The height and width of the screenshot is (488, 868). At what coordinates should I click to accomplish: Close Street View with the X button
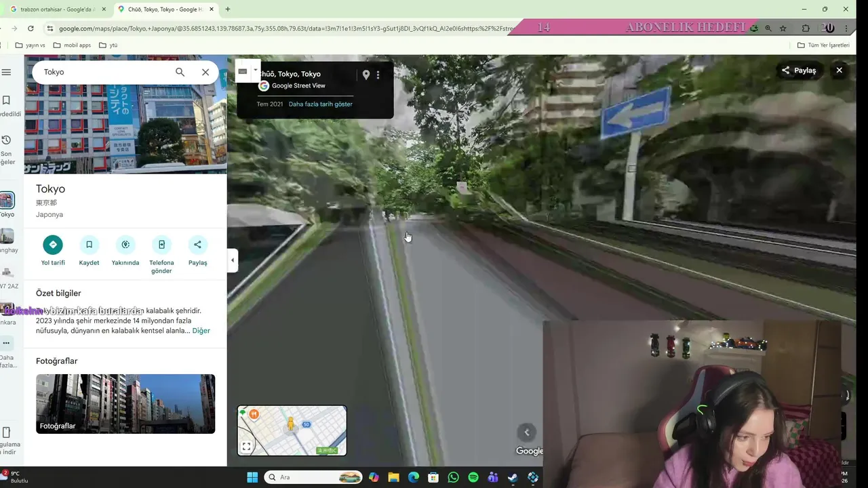[x=839, y=70]
